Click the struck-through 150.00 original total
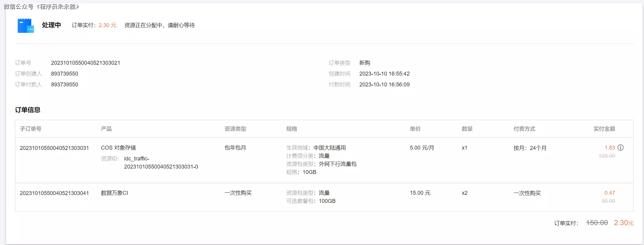This screenshot has height=245, width=644. point(597,223)
